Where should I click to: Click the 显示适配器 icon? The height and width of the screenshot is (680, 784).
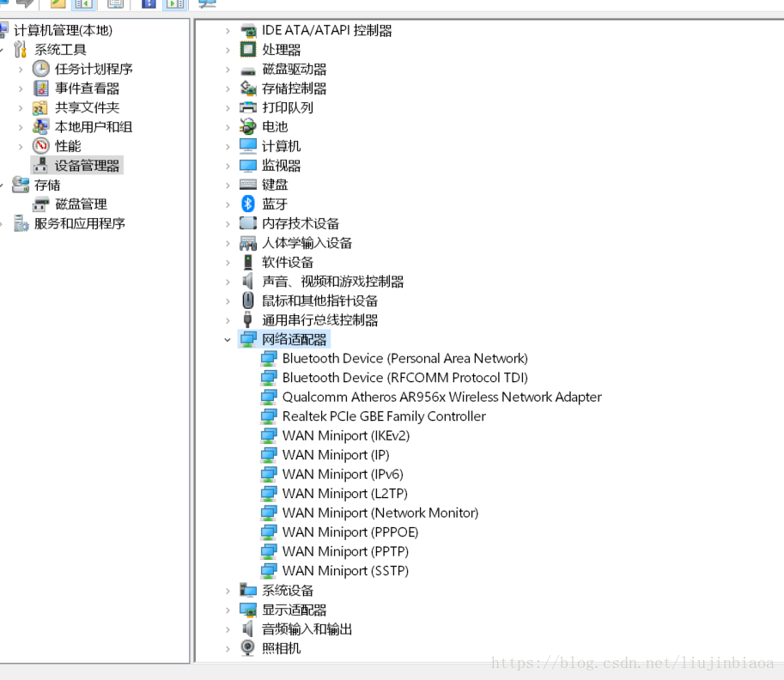pos(248,610)
